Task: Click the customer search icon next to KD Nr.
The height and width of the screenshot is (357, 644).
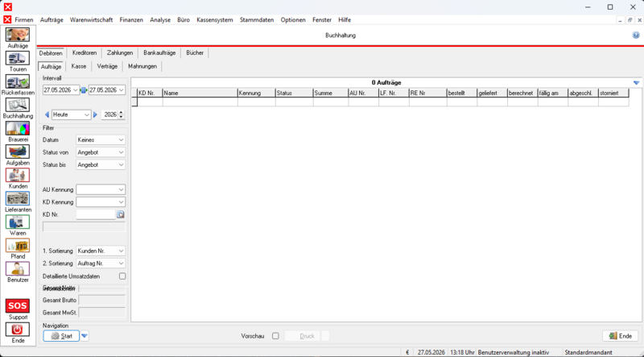Action: click(x=120, y=214)
